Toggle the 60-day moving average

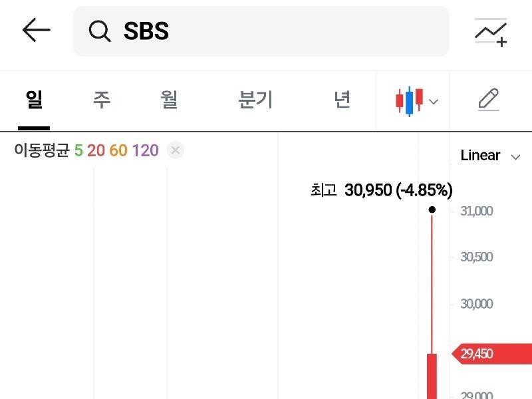[118, 151]
